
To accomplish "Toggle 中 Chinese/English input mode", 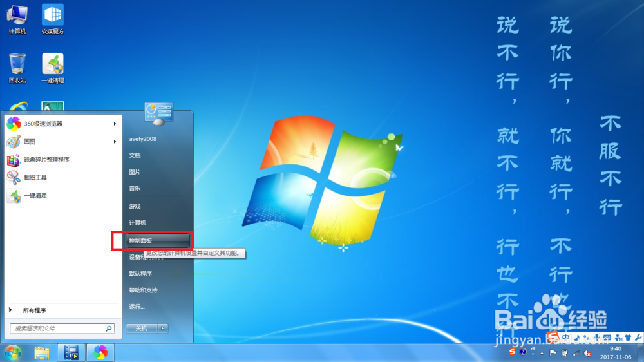I will tap(566, 338).
